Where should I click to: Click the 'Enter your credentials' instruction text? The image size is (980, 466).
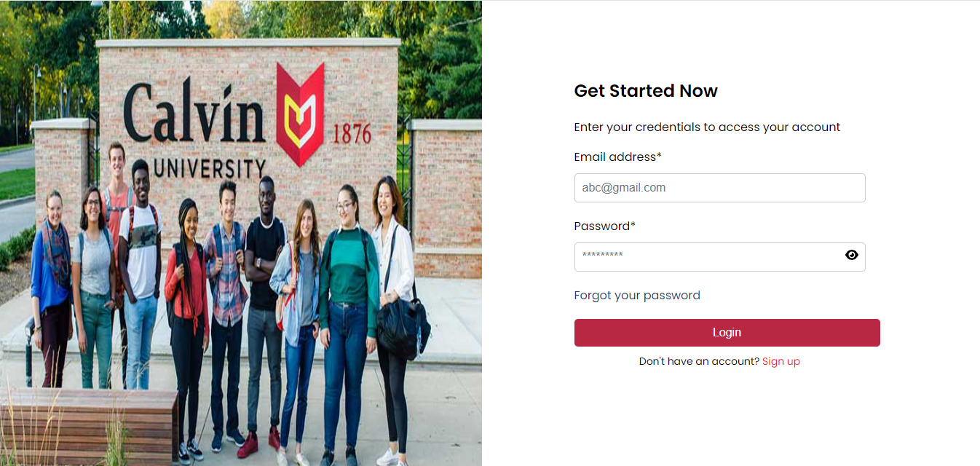point(707,127)
